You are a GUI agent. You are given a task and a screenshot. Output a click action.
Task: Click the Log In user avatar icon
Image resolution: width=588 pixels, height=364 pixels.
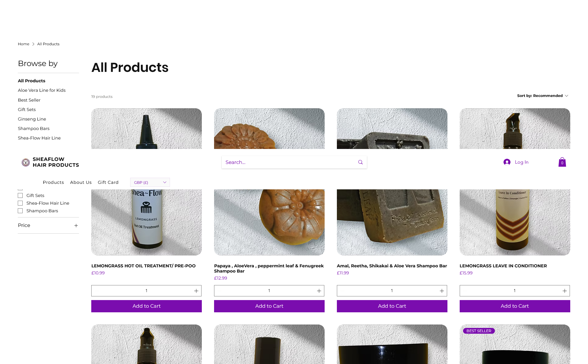pyautogui.click(x=507, y=162)
